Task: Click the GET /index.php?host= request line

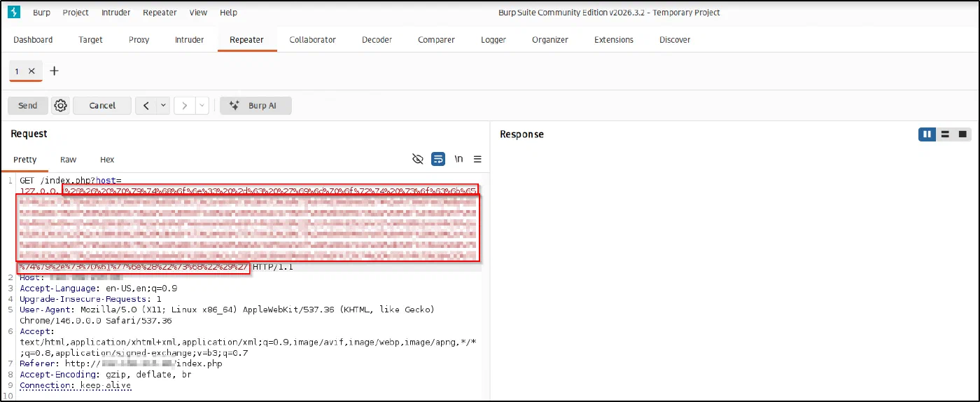Action: tap(71, 181)
